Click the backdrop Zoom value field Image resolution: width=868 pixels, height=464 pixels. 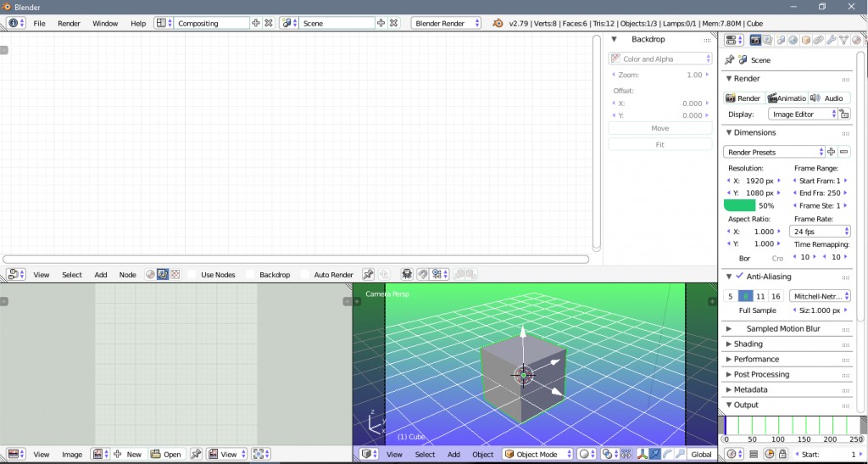pyautogui.click(x=660, y=75)
